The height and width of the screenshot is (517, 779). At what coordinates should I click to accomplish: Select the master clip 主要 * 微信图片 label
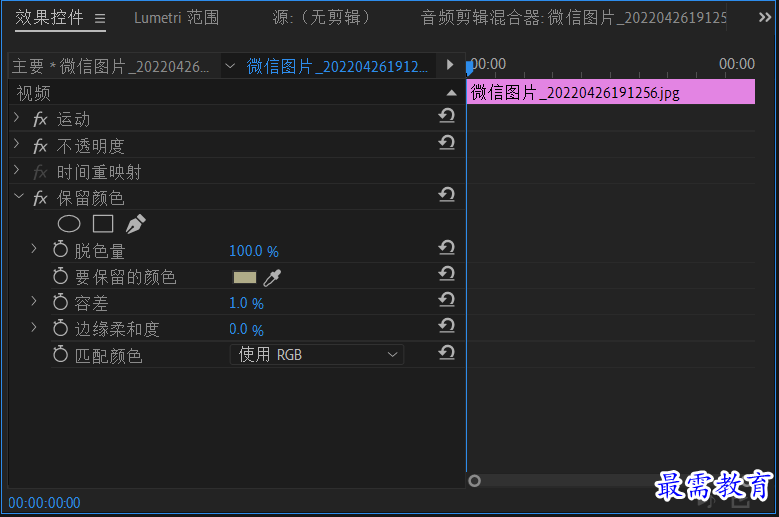pos(110,66)
